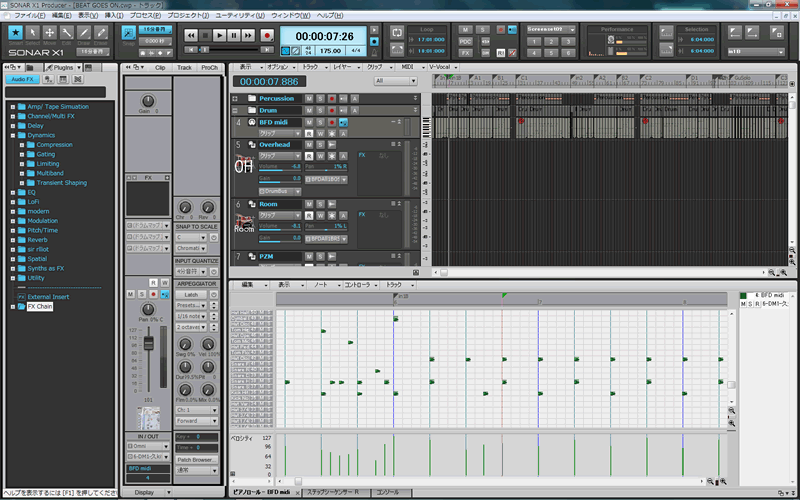Viewport: 800px width, 500px height.
Task: Choose the Erase tool
Action: [x=101, y=33]
